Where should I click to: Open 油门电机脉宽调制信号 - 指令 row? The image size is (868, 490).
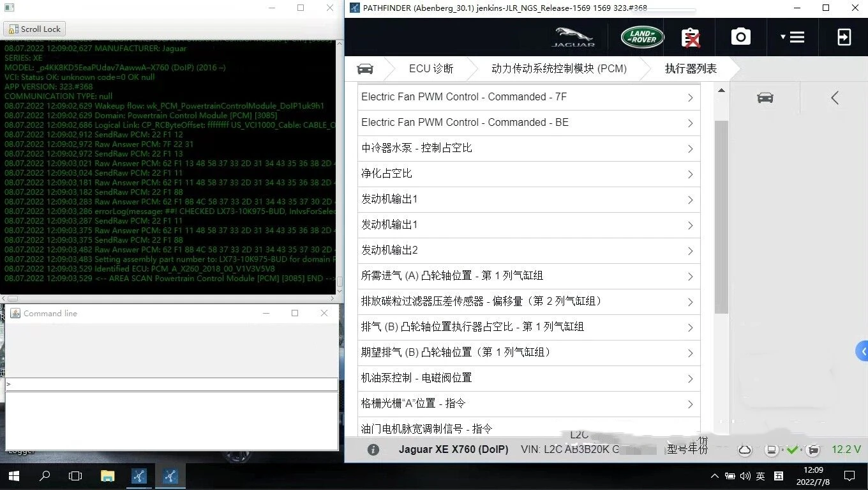528,427
